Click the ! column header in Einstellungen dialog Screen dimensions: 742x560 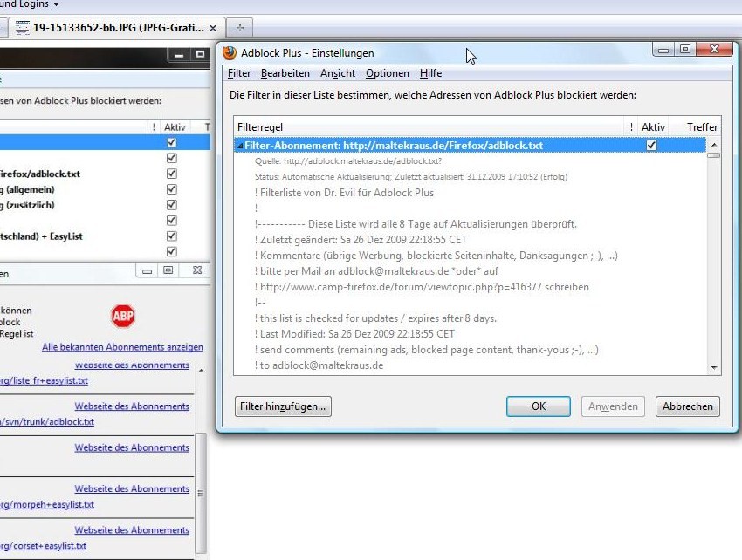pos(631,127)
